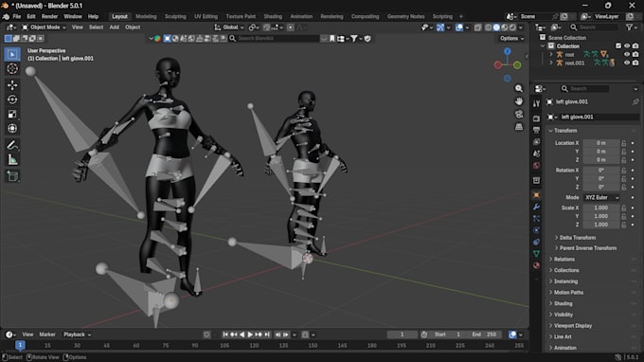Jump to the first frame in timeline

tap(225, 335)
